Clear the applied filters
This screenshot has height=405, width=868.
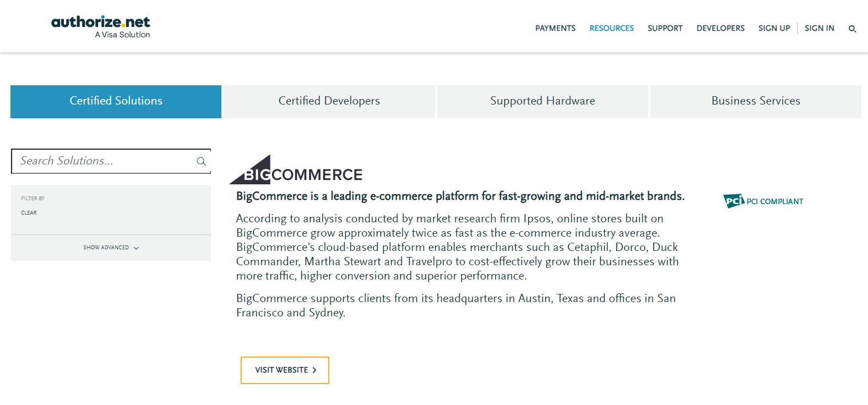pos(29,213)
